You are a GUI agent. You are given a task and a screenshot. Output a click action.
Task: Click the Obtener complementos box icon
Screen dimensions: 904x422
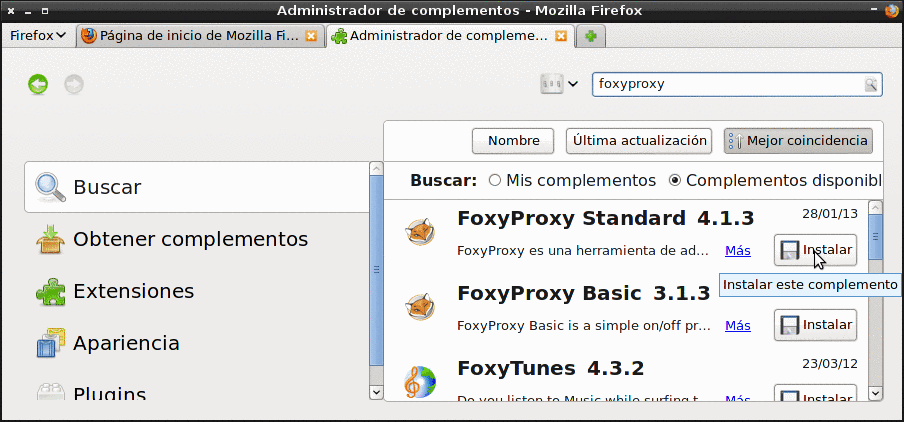tap(51, 239)
